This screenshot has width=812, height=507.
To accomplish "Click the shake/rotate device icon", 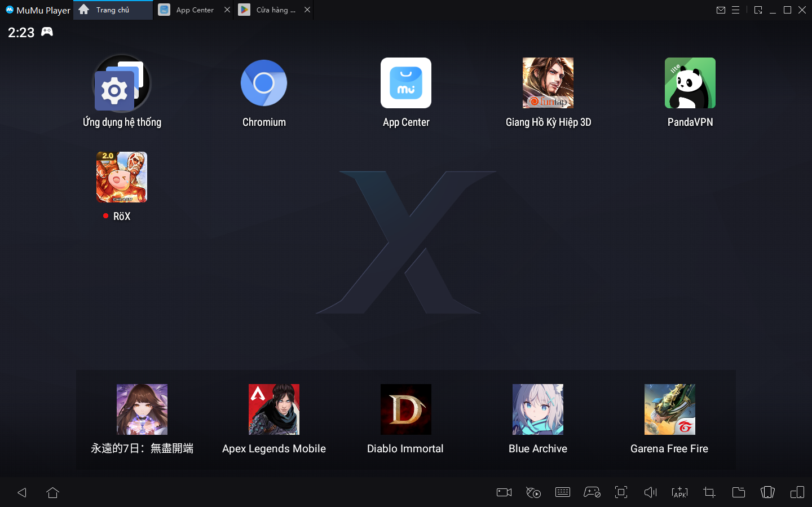I will (767, 492).
